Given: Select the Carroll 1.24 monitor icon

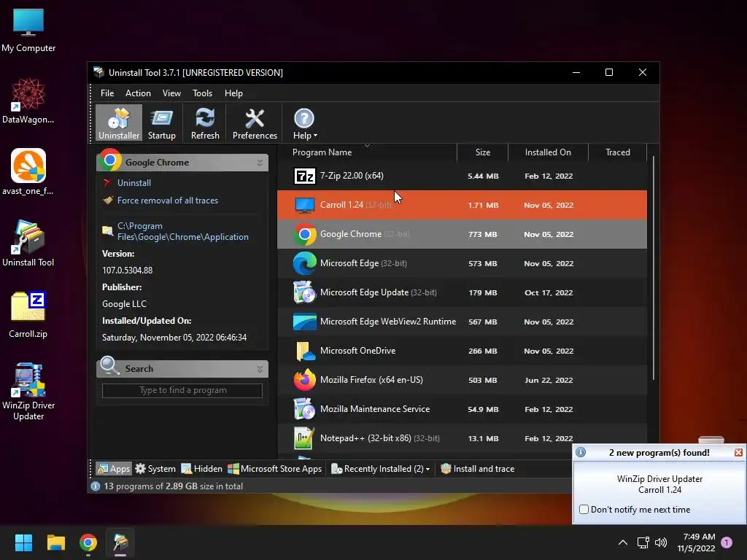Looking at the screenshot, I should tap(304, 205).
